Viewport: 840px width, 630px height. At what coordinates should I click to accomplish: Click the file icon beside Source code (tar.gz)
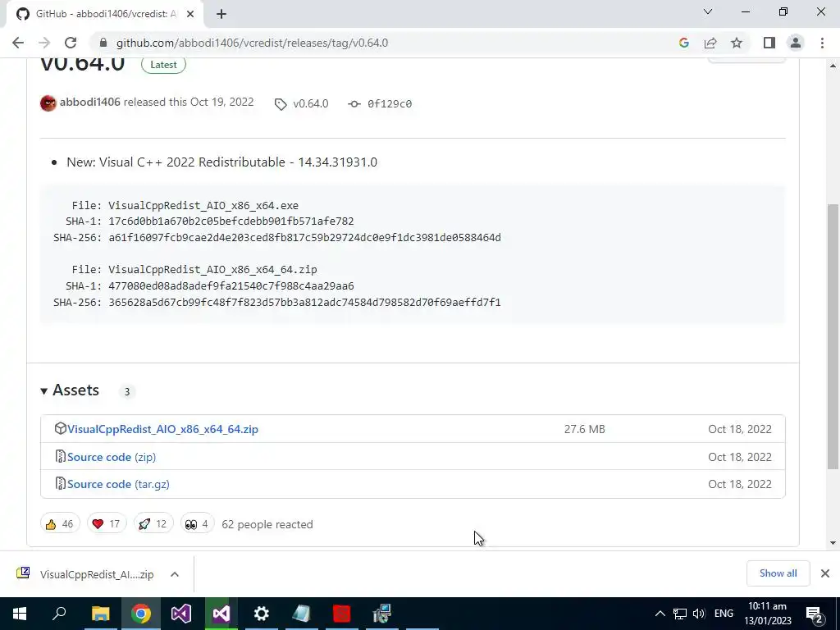click(61, 483)
